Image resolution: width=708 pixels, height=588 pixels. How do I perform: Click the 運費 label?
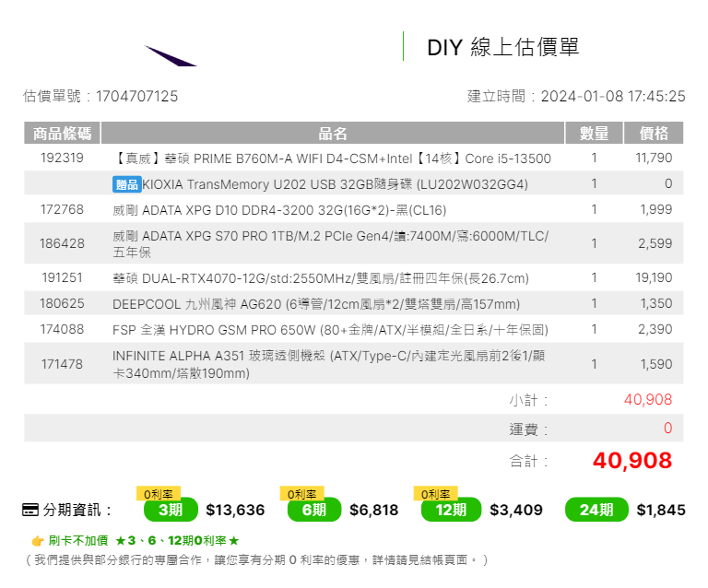point(529,429)
